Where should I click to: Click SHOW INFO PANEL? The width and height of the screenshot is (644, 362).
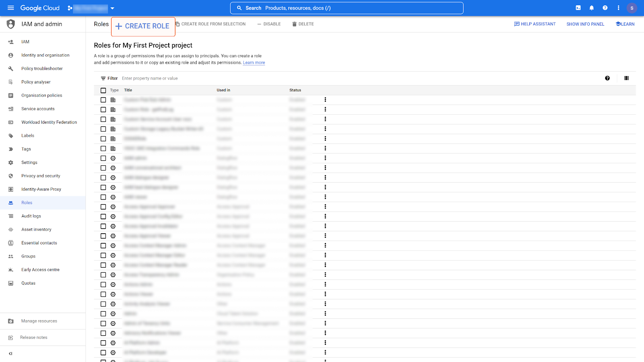point(585,24)
